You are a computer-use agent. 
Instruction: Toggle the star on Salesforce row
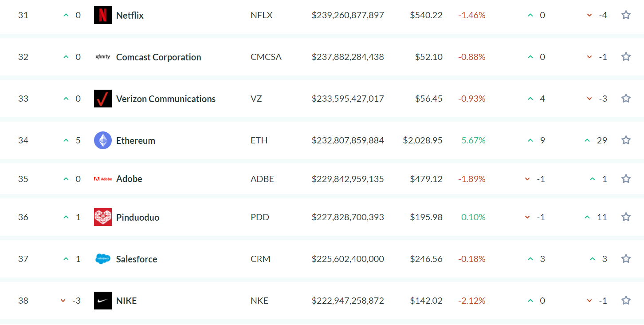click(x=626, y=259)
